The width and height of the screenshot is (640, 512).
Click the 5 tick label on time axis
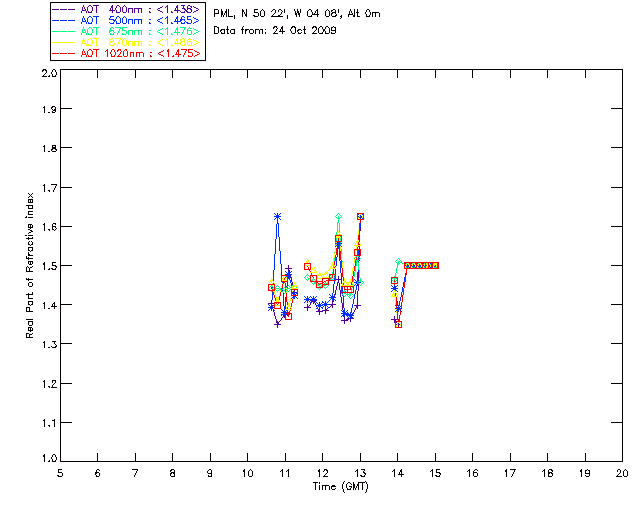pyautogui.click(x=60, y=473)
